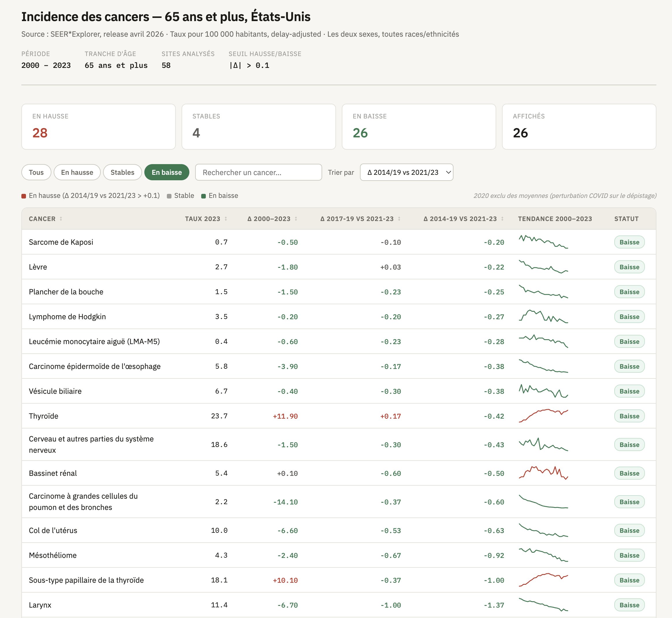The height and width of the screenshot is (618, 672).
Task: Click the TENDANCE 2000–2023 column header
Action: (555, 219)
